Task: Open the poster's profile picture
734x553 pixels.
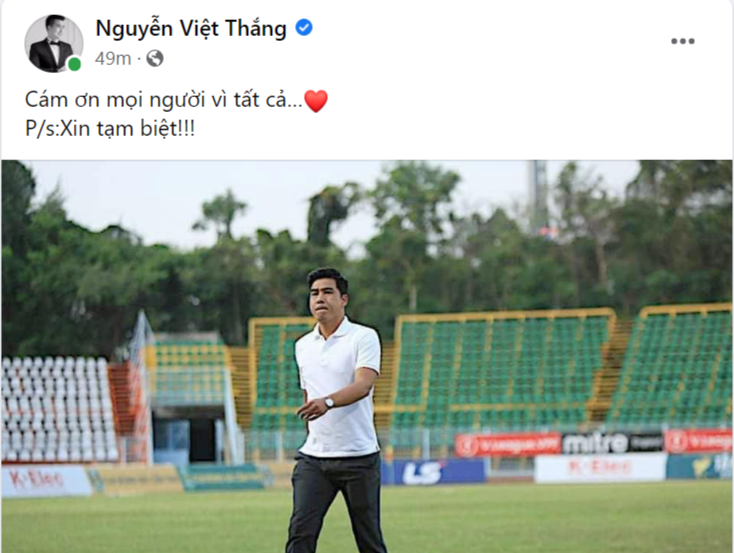Action: pyautogui.click(x=53, y=43)
